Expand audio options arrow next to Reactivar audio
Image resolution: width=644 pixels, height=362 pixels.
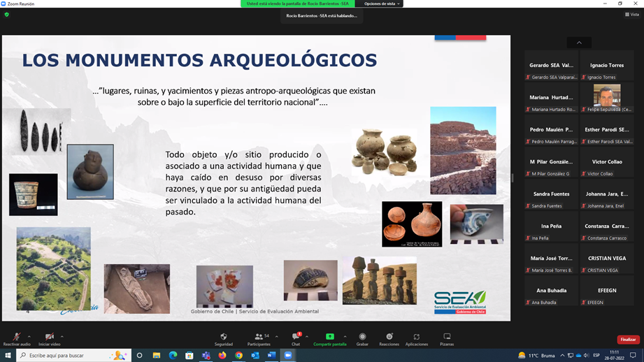pos(29,336)
